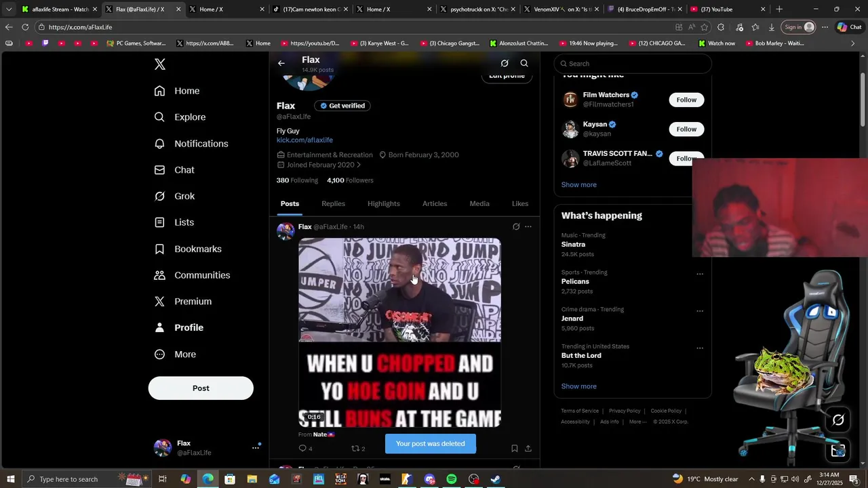Open Bookmarks in the sidebar
This screenshot has height=488, width=868.
pyautogui.click(x=188, y=249)
